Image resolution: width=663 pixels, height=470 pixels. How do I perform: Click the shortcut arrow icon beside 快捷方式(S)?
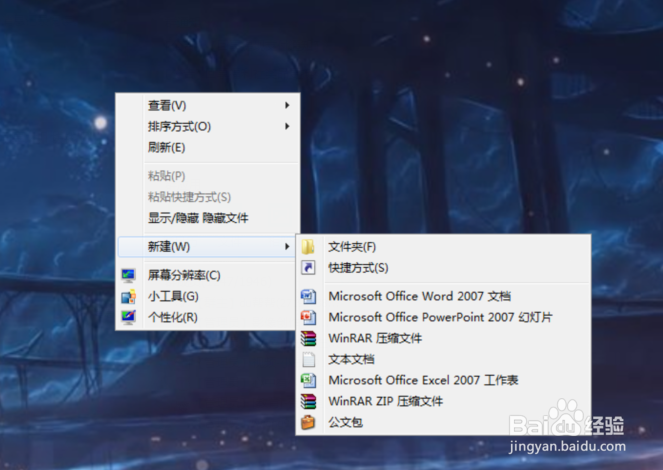[x=308, y=268]
